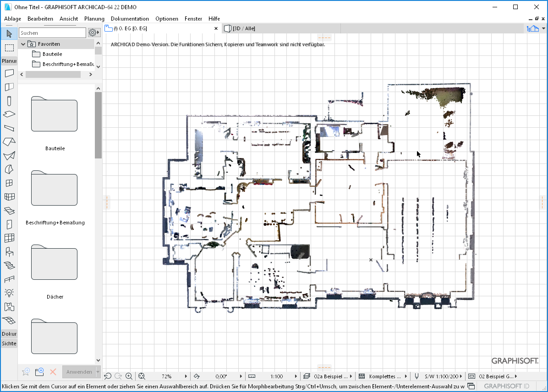Select the Zone tool
This screenshot has height=392, width=548.
9,307
